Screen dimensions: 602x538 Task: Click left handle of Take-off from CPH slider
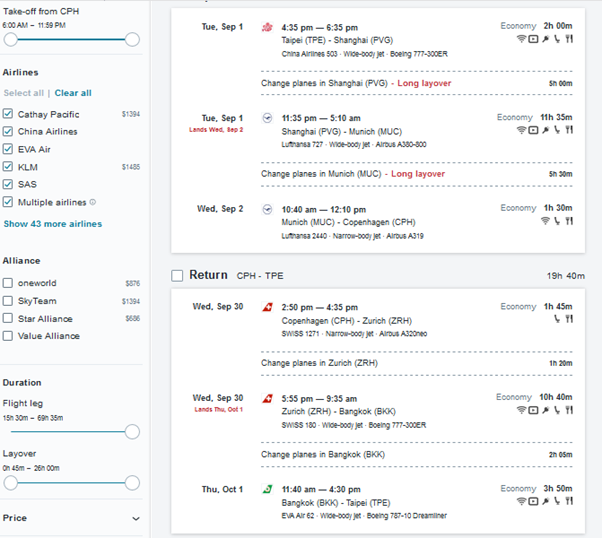coord(11,39)
